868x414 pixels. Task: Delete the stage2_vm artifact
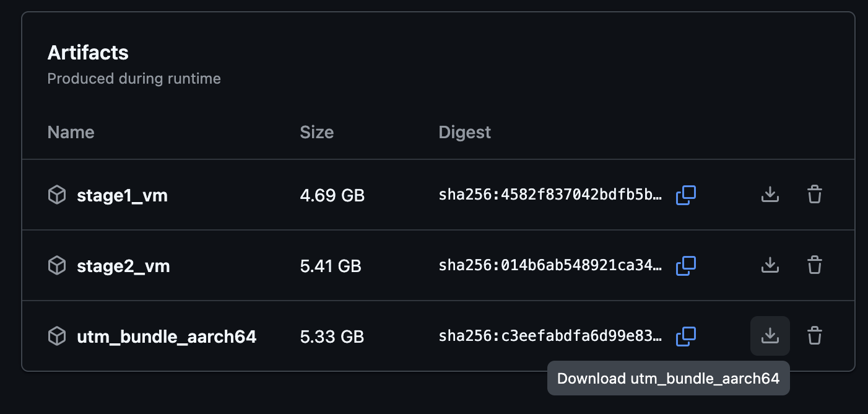[x=815, y=266]
